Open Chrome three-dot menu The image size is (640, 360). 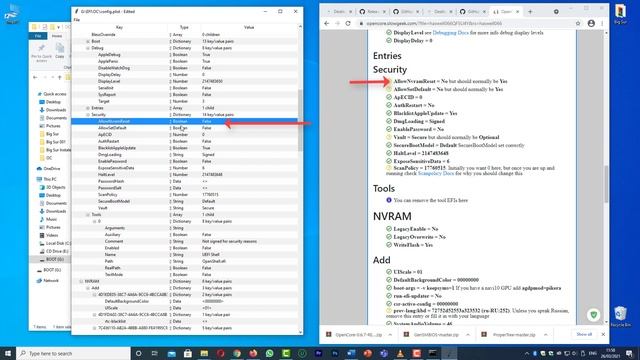coord(602,24)
